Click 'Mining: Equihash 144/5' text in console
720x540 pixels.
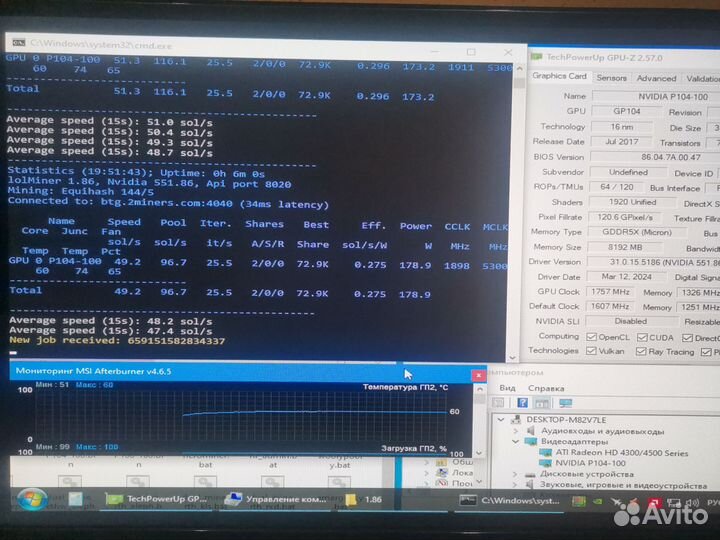(x=81, y=191)
